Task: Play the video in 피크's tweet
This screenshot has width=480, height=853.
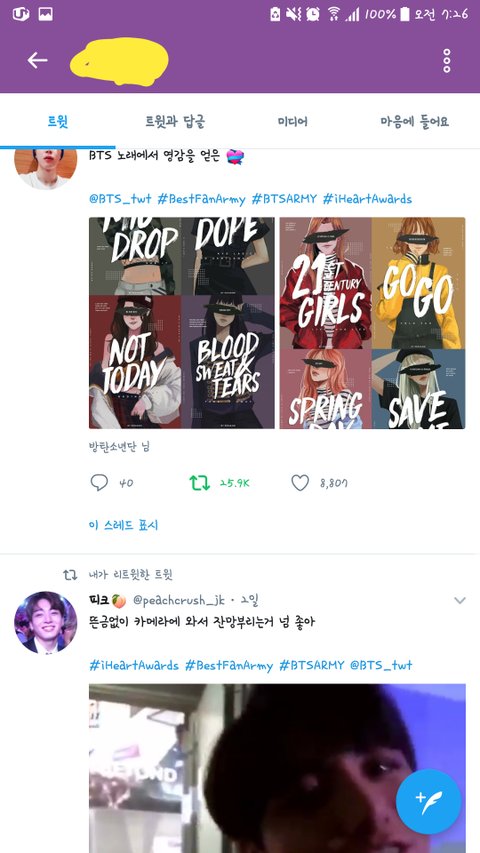Action: point(277,768)
